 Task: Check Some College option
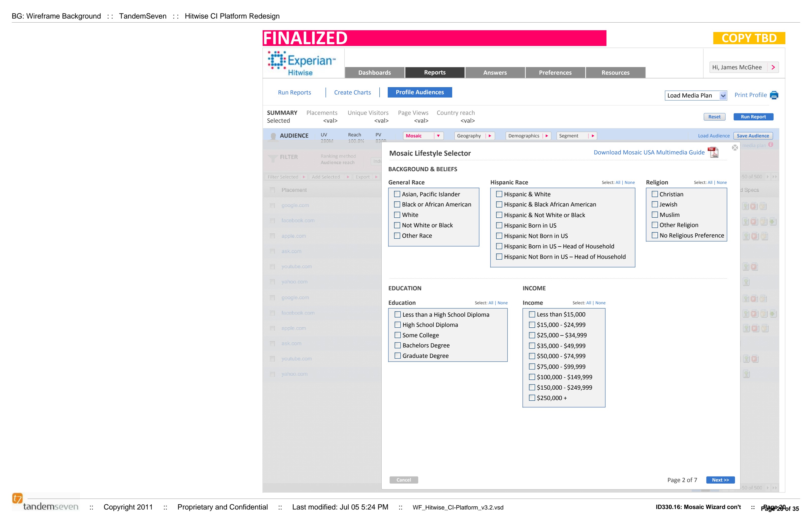[x=397, y=335]
